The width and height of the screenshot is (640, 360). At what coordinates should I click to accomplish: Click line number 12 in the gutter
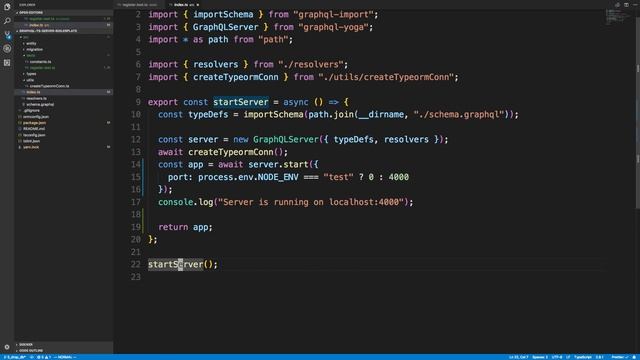coord(136,140)
